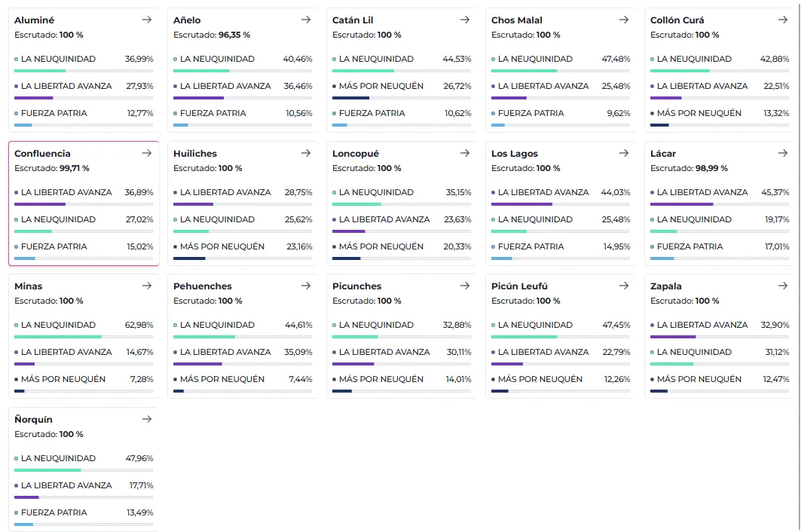
Task: Click FUERZA PATRIA row in Ñorquín card
Action: click(83, 513)
